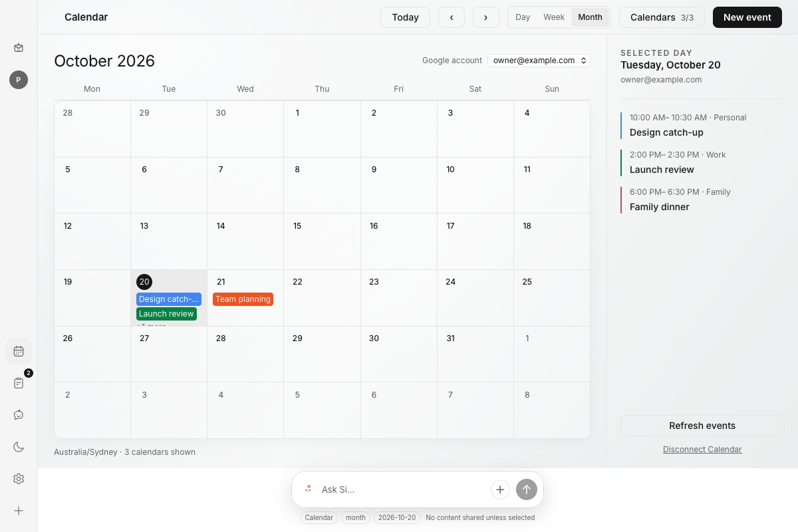Select October 9 in the grid

point(399,186)
